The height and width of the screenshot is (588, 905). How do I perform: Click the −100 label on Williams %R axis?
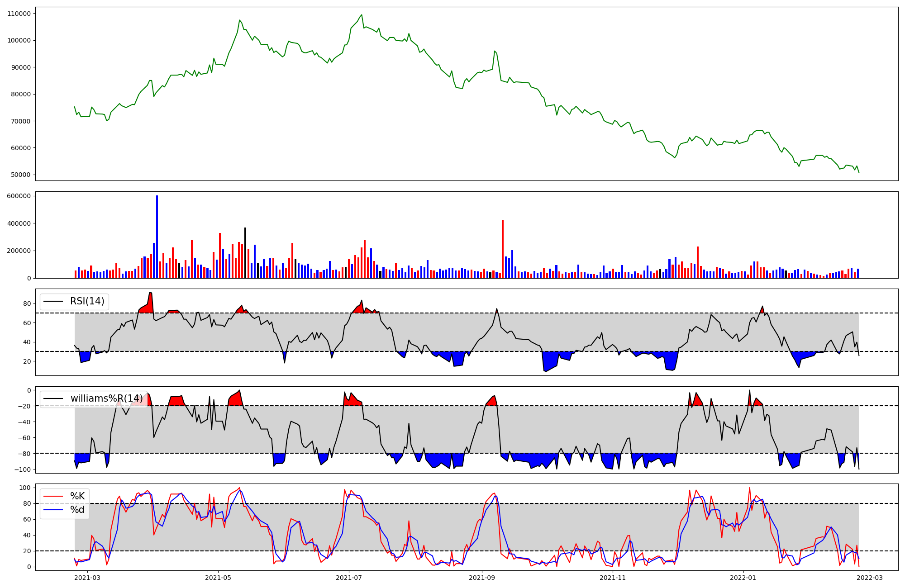tap(22, 469)
